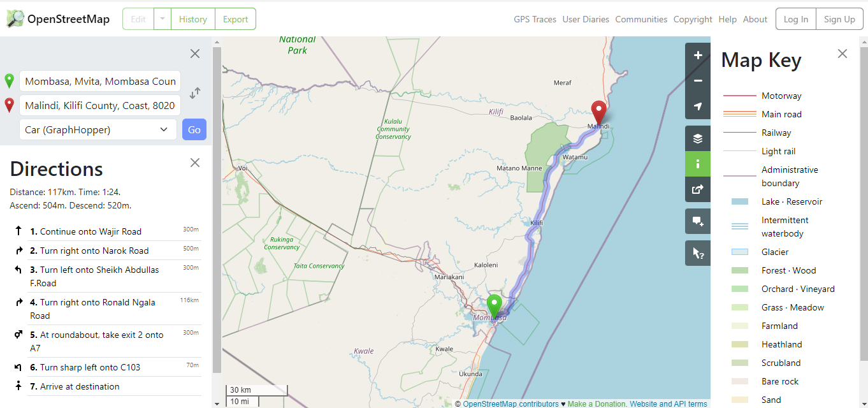
Task: Open Website and API terms link
Action: (x=669, y=404)
